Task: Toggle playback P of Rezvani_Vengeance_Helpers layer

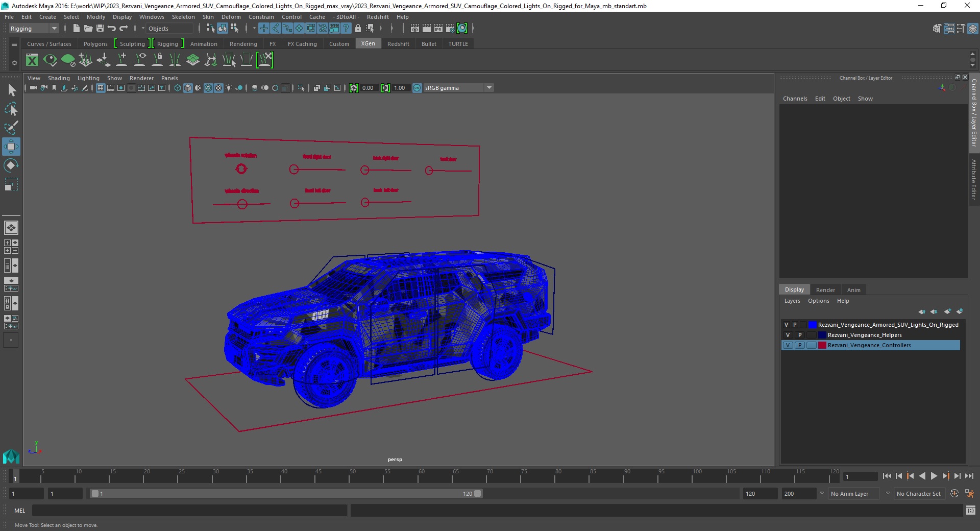Action: tap(800, 335)
